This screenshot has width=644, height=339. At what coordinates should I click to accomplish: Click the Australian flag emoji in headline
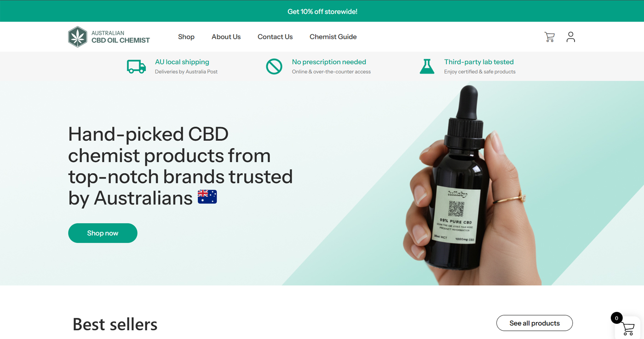[207, 197]
